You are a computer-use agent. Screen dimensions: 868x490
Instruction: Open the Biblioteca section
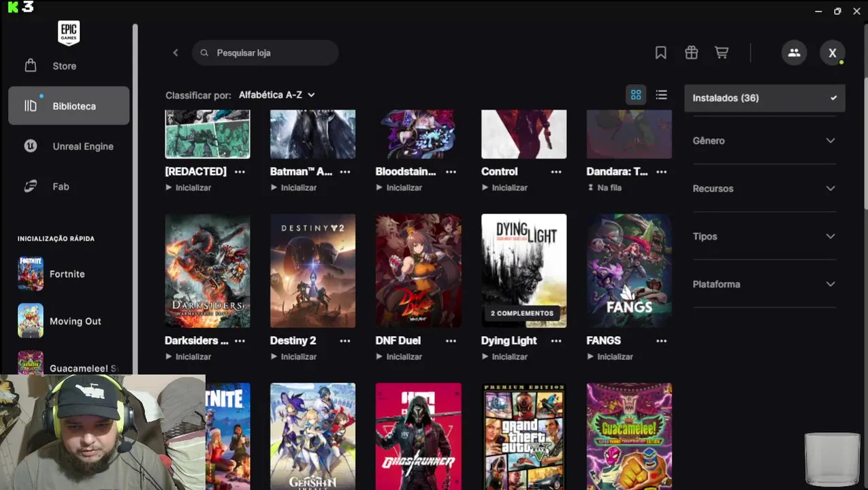tap(69, 105)
